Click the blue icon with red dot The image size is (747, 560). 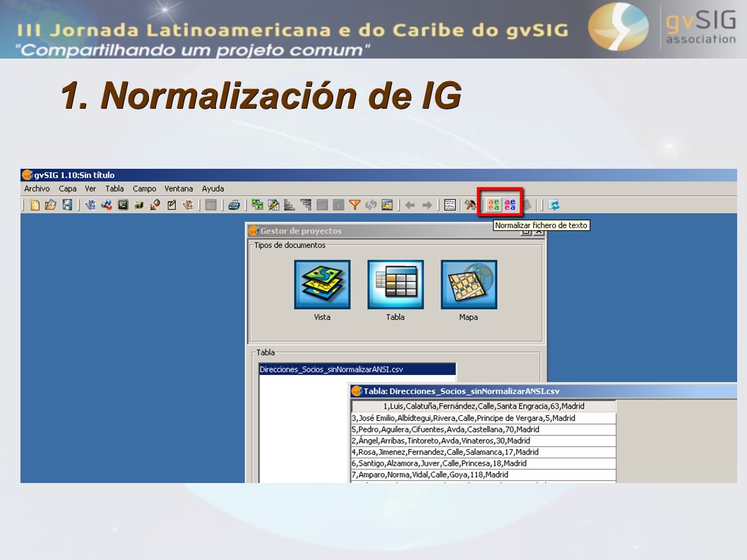(106, 205)
